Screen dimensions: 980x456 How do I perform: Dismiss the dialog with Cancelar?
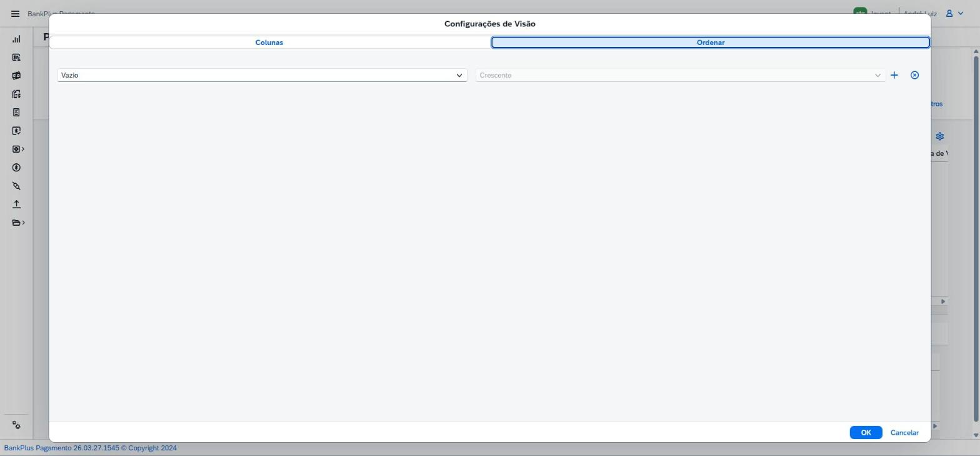pos(904,433)
